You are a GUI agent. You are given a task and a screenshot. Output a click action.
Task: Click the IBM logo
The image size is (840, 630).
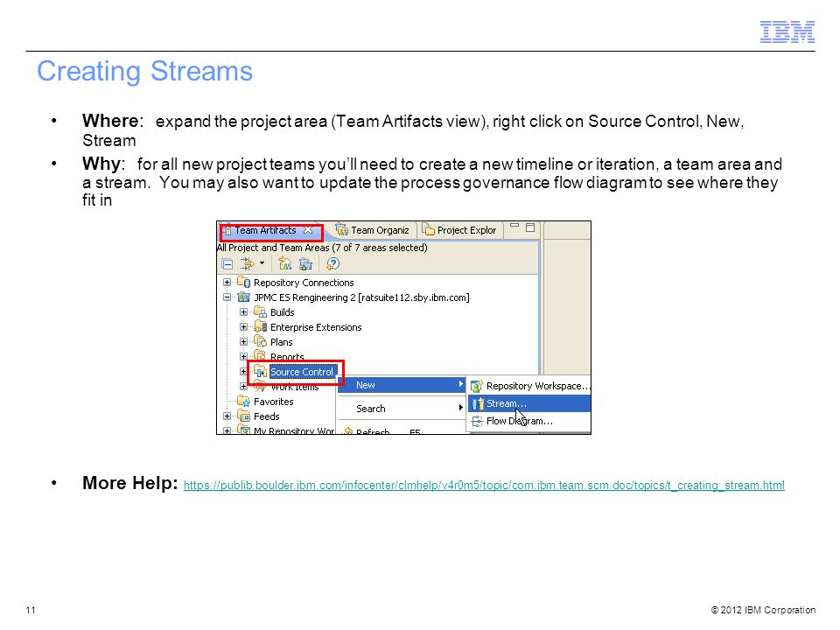[787, 31]
